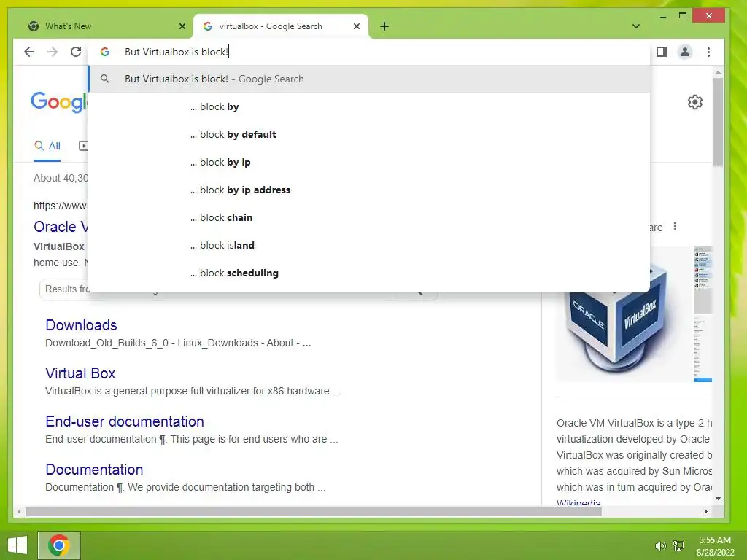Viewport: 747px width, 560px height.
Task: Close the What's New tab
Action: click(182, 26)
